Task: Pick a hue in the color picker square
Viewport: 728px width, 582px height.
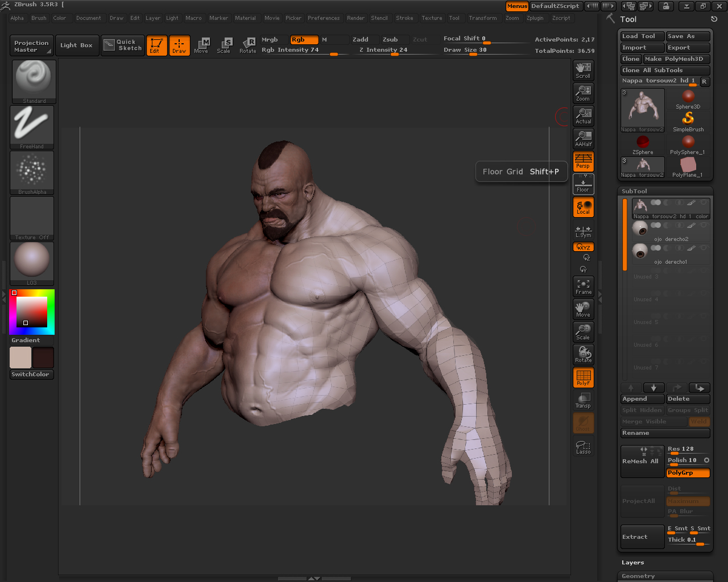Action: pos(32,312)
